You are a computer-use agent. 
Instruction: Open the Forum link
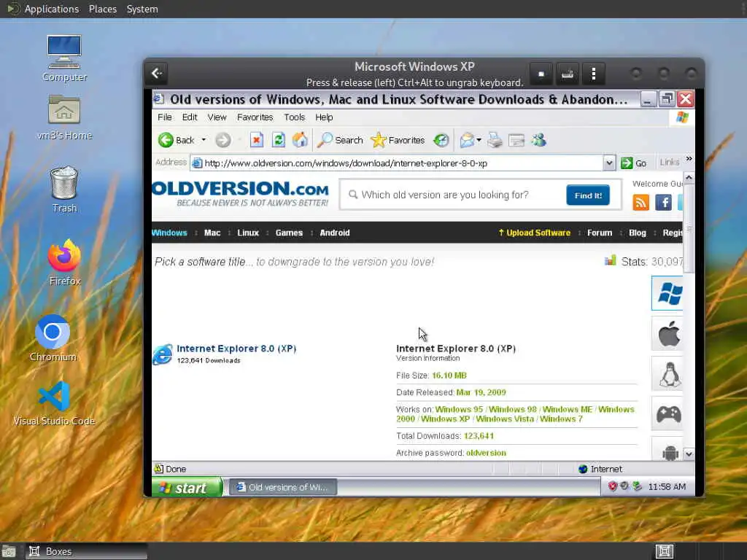tap(600, 233)
